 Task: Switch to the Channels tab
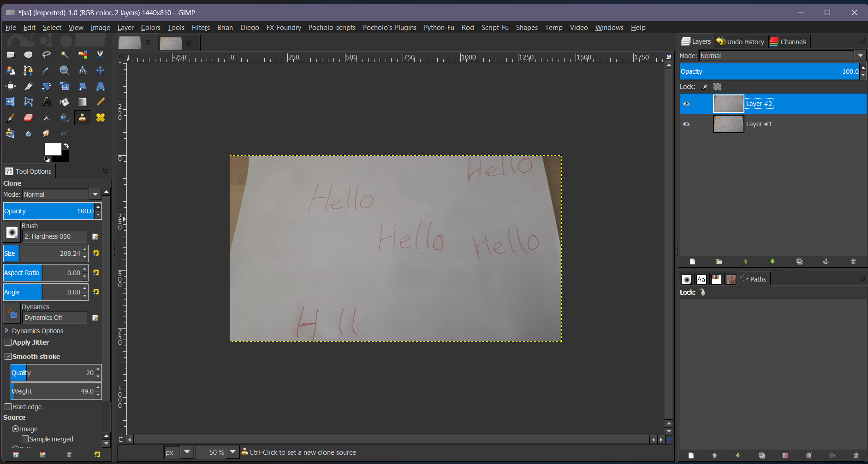point(788,41)
